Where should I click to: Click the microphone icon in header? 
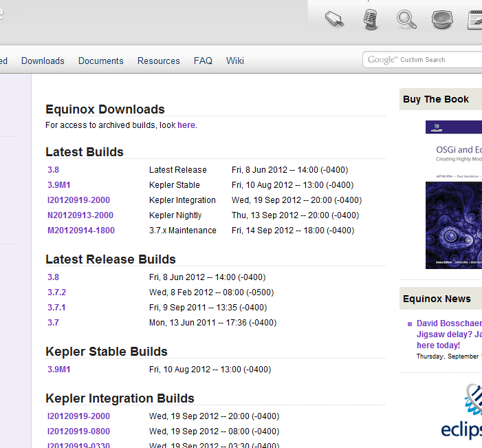pos(371,19)
